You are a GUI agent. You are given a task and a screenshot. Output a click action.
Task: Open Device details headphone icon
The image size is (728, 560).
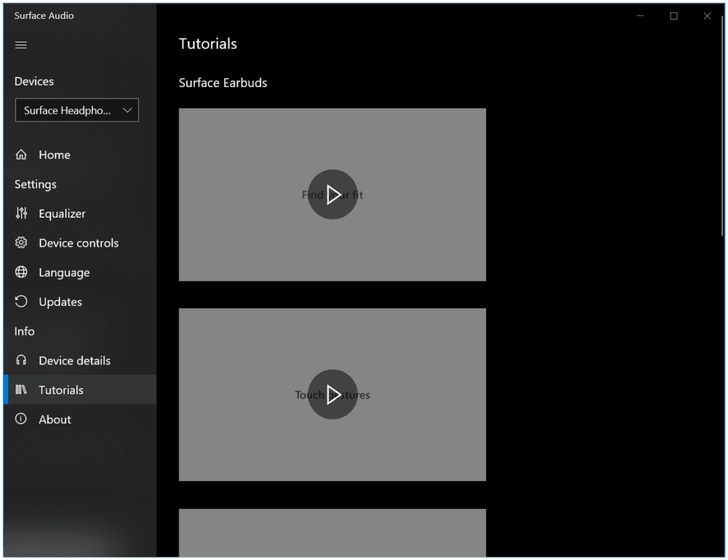pyautogui.click(x=21, y=361)
